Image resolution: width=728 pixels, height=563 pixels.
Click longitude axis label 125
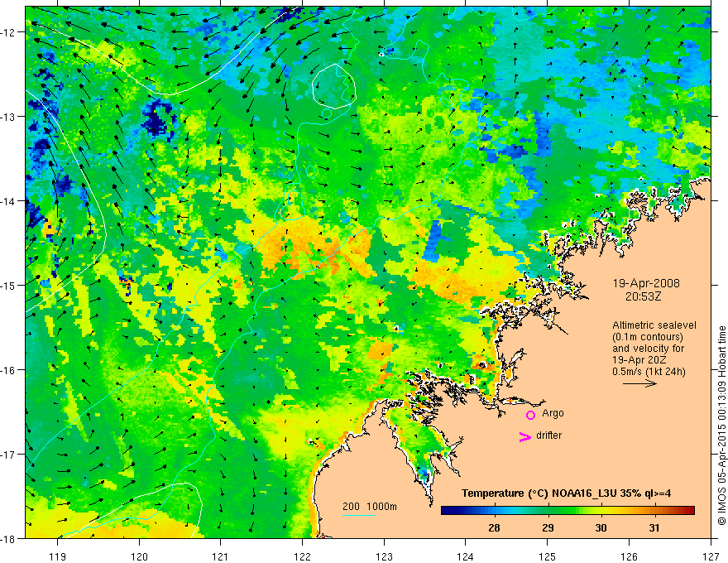(548, 556)
